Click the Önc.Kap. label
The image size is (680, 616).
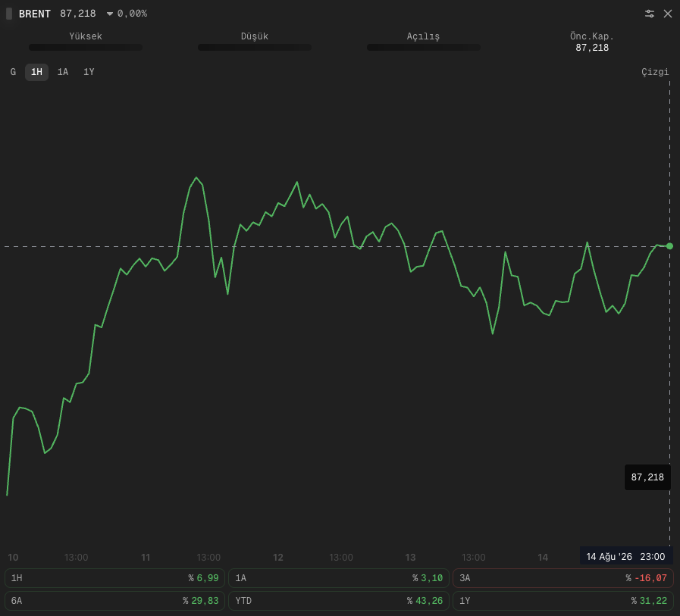point(592,36)
